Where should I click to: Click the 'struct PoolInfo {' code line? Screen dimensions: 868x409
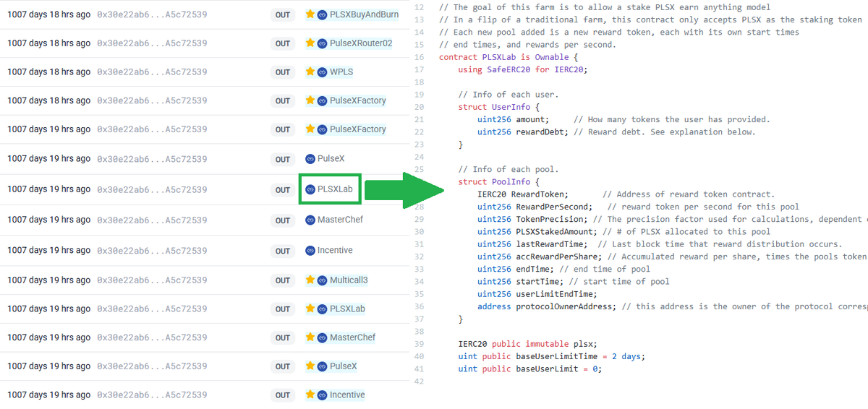point(499,181)
